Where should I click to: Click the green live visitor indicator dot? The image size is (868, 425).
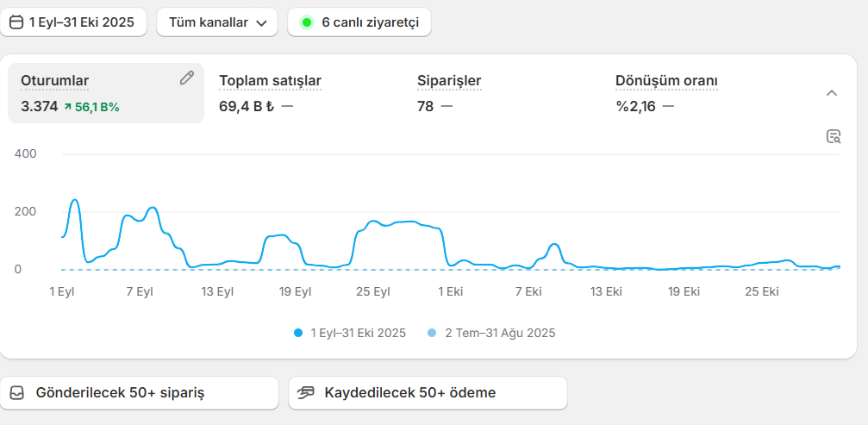click(x=306, y=22)
